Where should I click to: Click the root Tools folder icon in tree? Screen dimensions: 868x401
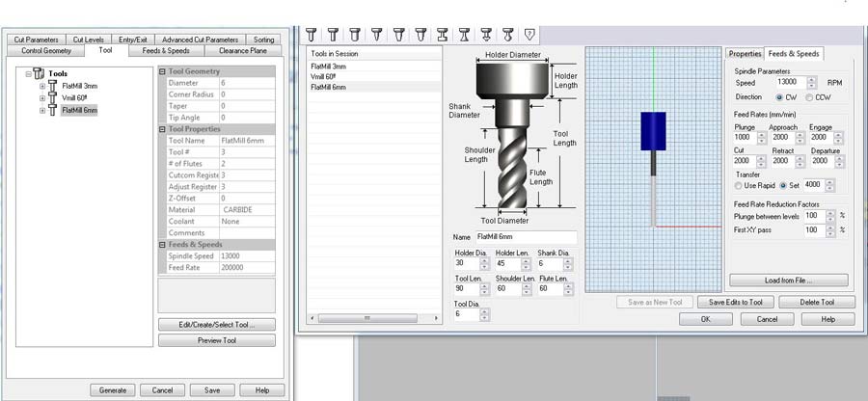coord(38,73)
